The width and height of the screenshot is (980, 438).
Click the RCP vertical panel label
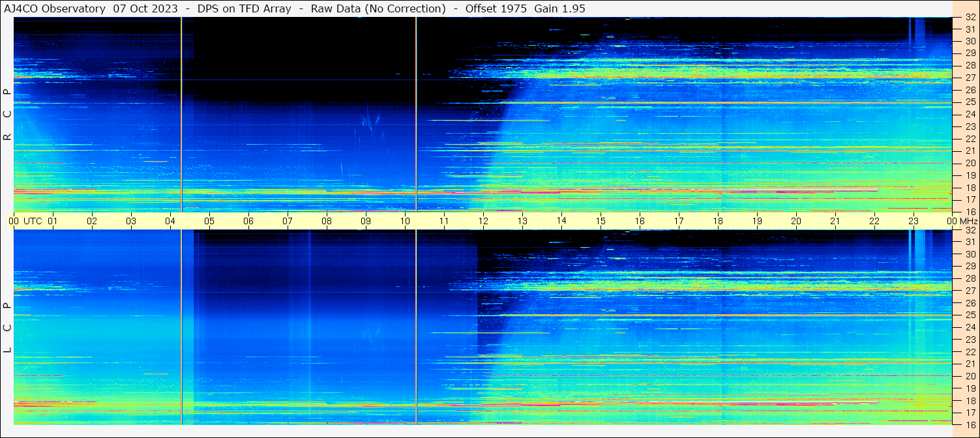7,114
